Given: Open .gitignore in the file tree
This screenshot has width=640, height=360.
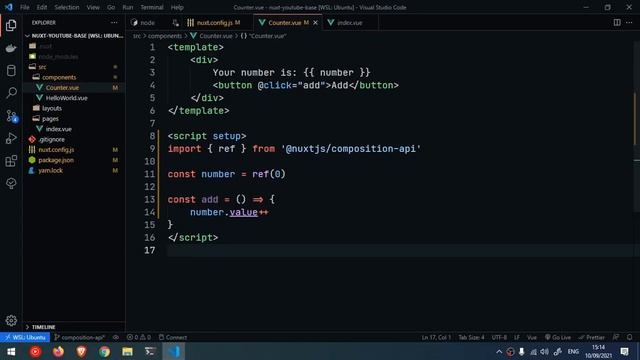Looking at the screenshot, I should coord(74,139).
